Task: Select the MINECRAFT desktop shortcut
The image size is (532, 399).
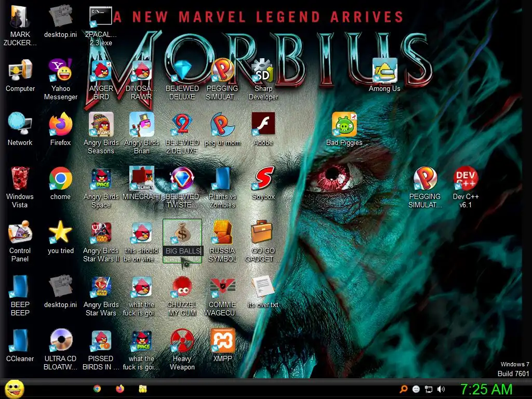Action: click(141, 178)
